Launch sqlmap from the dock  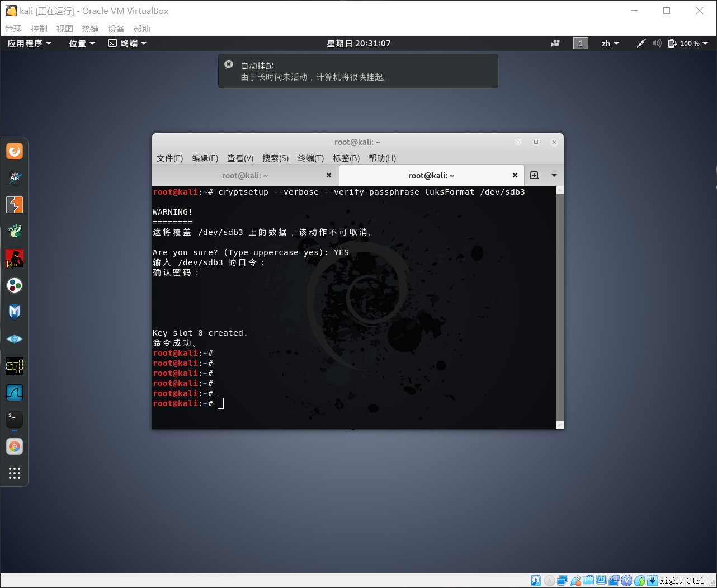[15, 366]
